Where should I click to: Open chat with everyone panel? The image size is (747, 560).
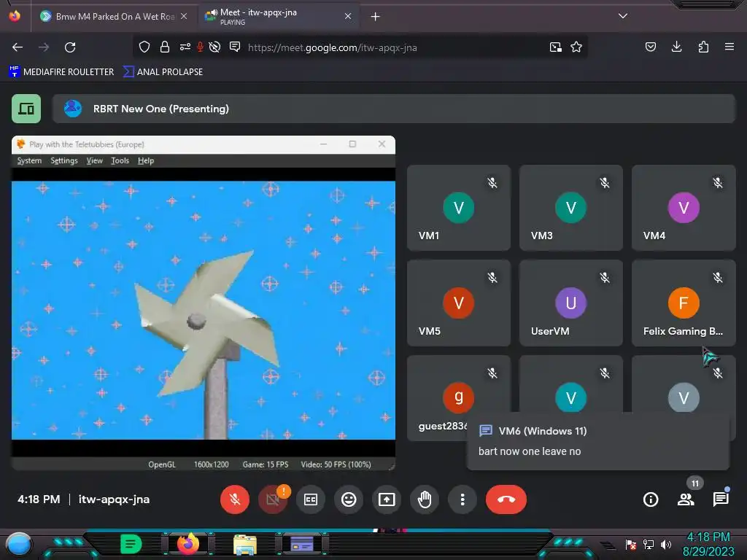721,499
